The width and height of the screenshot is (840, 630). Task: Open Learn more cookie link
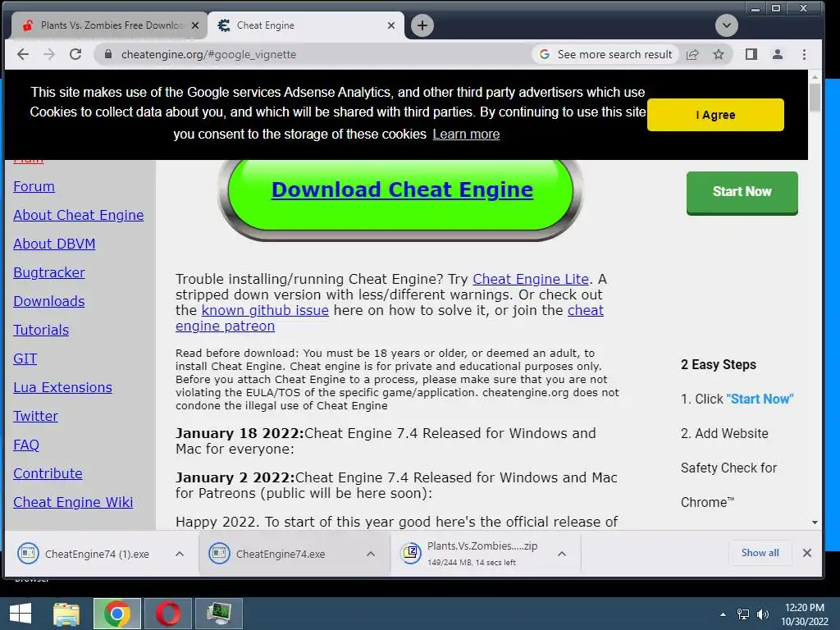coord(466,134)
